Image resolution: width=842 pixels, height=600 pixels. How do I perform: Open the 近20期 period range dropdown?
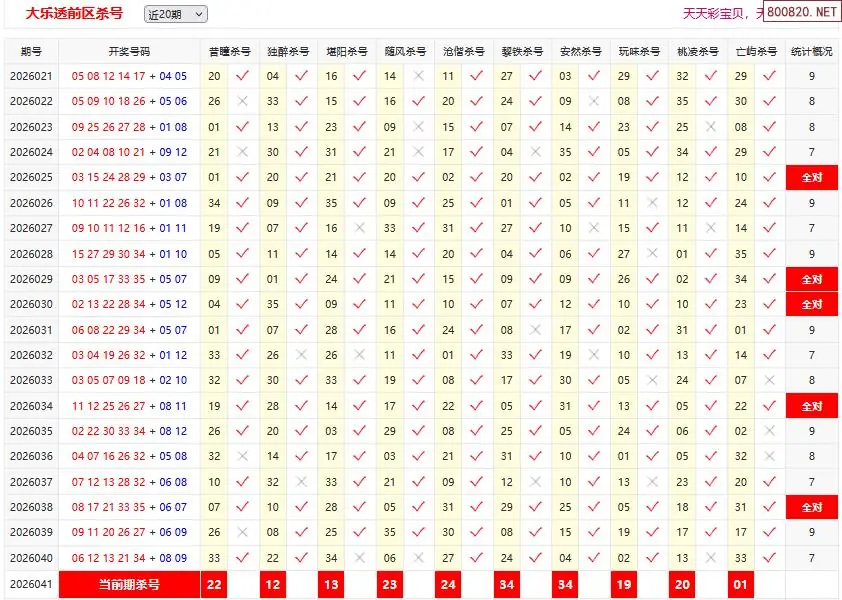[175, 14]
